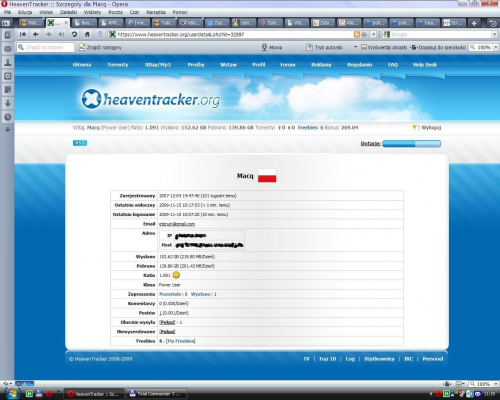Toggle the Dopasuj do szerokości option
The width and height of the screenshot is (500, 400).
[438, 47]
